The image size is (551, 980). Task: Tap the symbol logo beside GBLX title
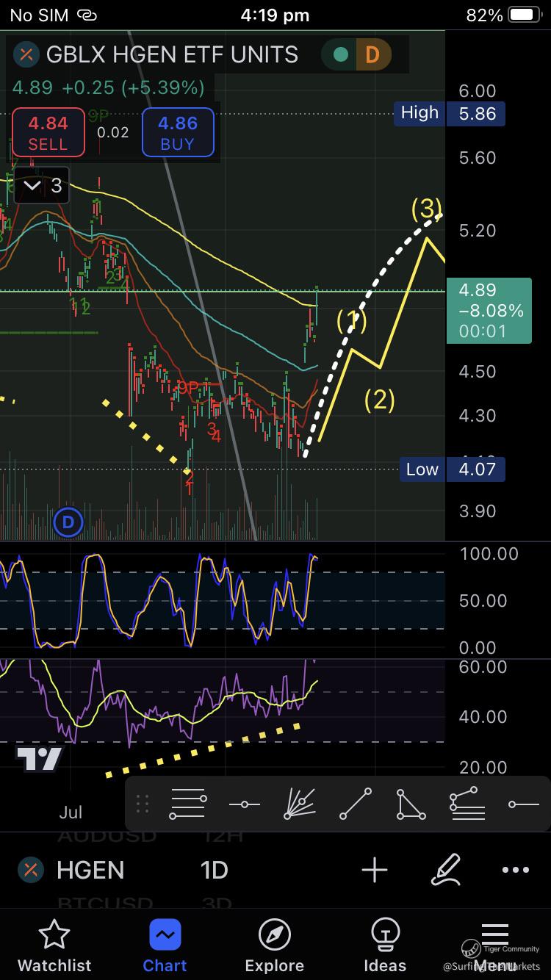click(27, 54)
